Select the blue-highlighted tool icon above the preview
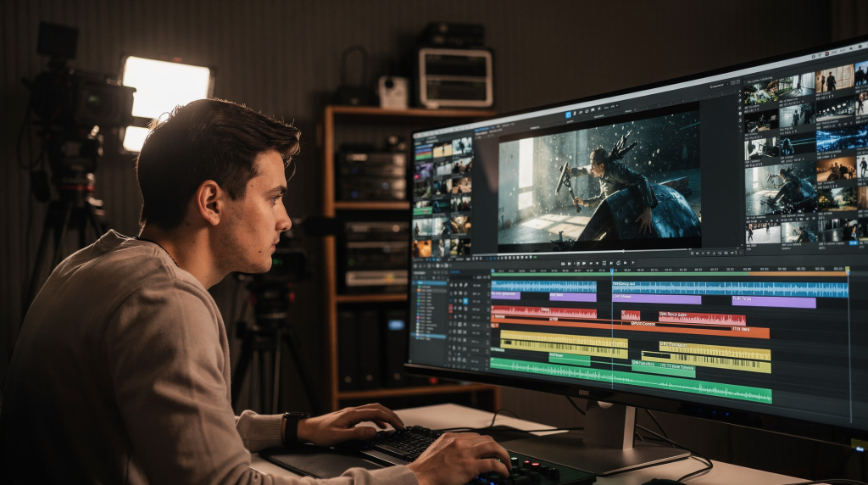The height and width of the screenshot is (485, 868). click(568, 114)
